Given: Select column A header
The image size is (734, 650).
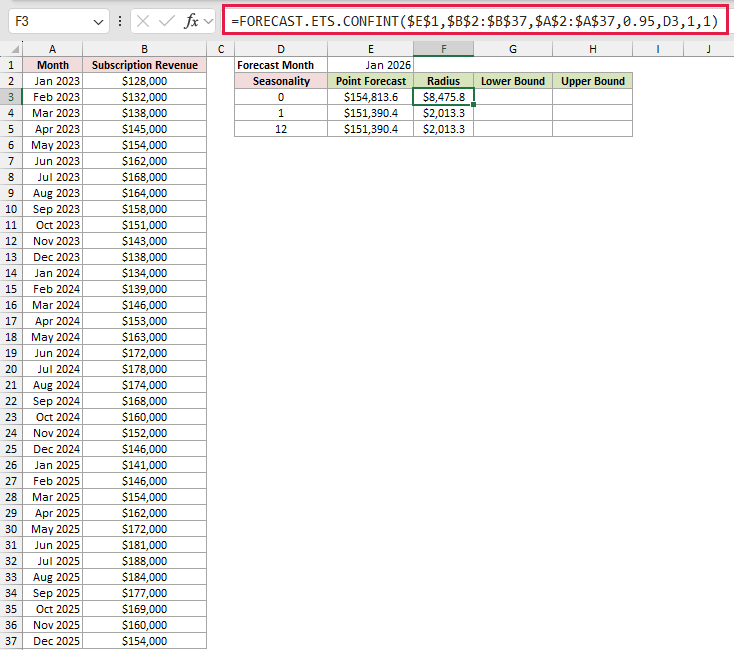Looking at the screenshot, I should click(x=52, y=49).
